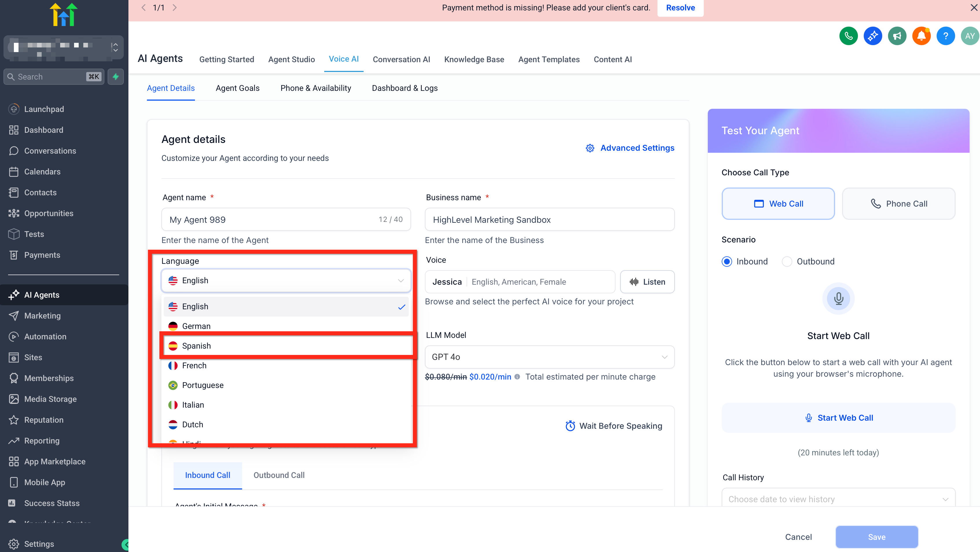Select the Outbound scenario radio button
Screen dimensions: 980x552
pos(787,261)
